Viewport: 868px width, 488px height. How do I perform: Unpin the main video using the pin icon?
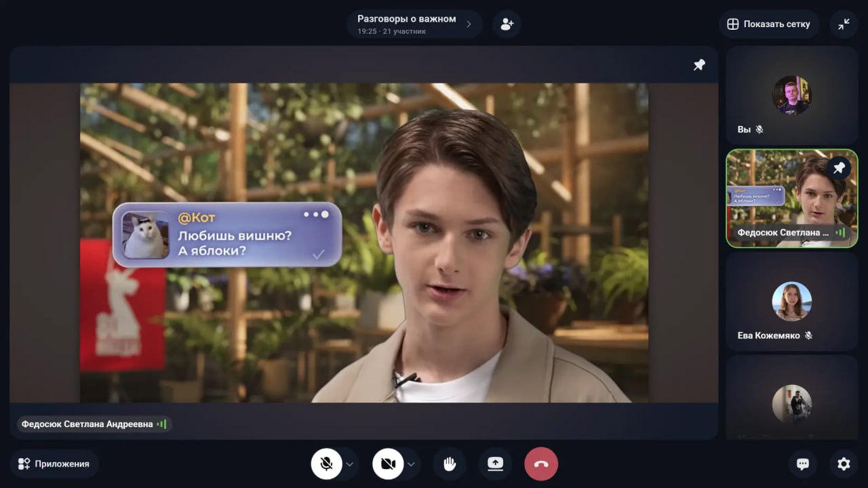(699, 65)
